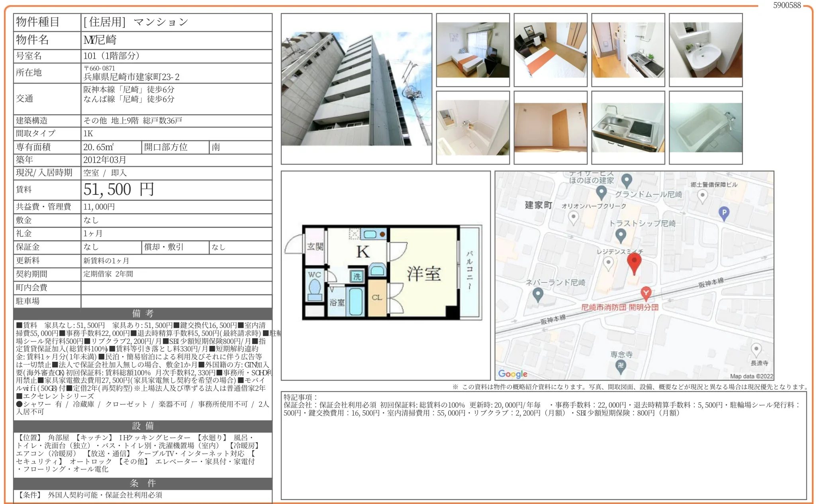Click the オリオンハーブクリーク map pin

[573, 216]
